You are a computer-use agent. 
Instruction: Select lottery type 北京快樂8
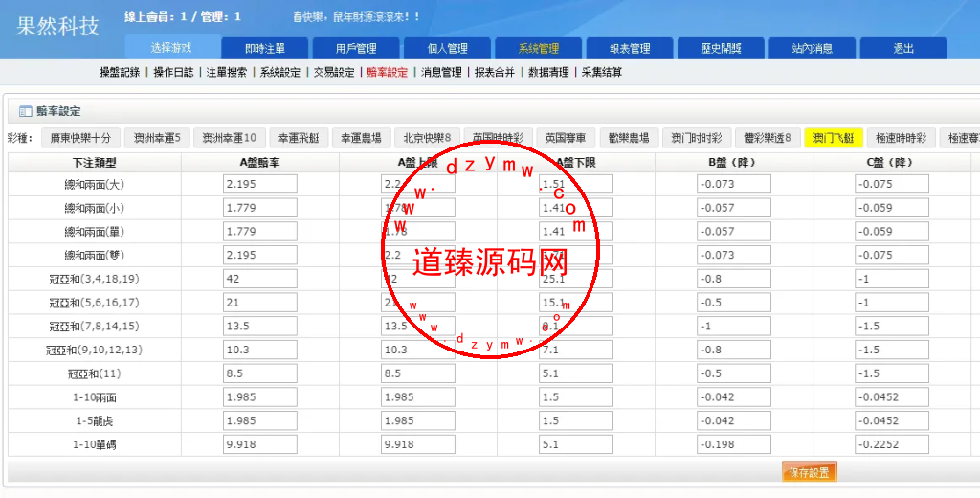pyautogui.click(x=428, y=138)
